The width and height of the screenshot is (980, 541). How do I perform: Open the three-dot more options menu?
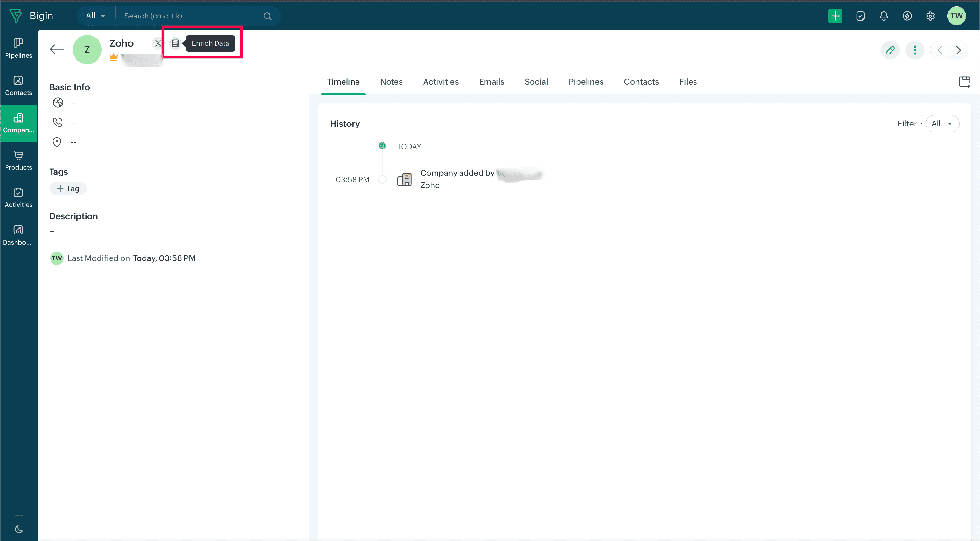(915, 50)
